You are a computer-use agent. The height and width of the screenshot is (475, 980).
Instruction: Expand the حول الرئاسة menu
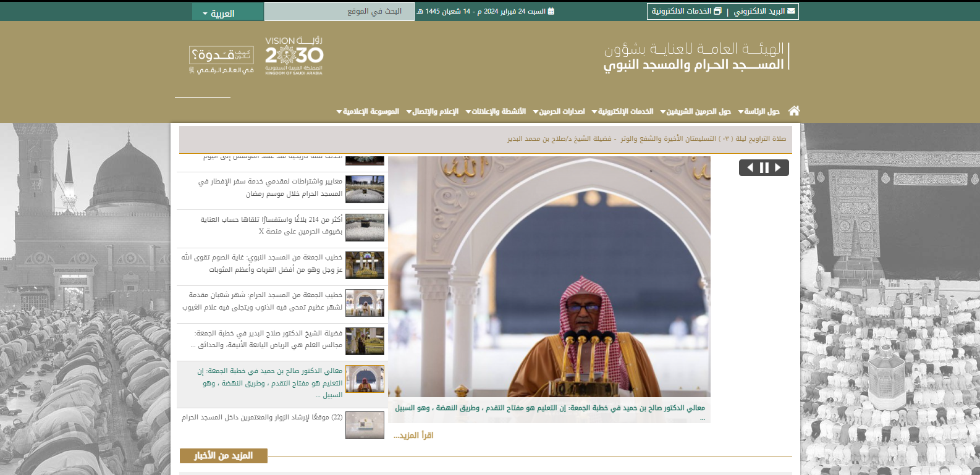pos(759,112)
